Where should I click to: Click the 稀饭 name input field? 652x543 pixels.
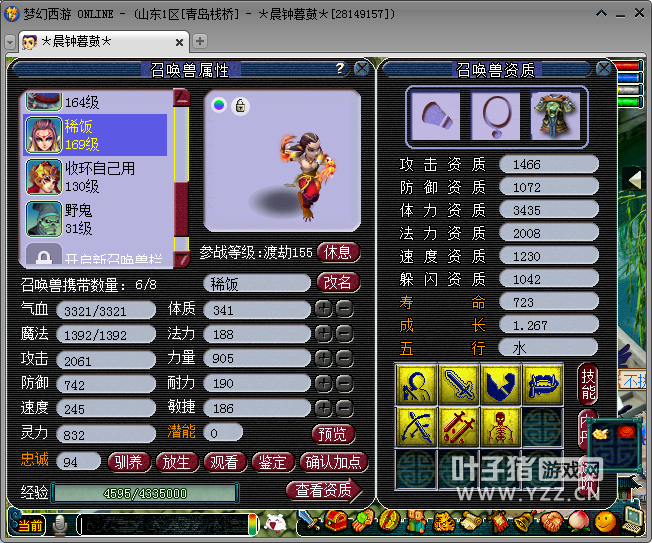tap(257, 284)
